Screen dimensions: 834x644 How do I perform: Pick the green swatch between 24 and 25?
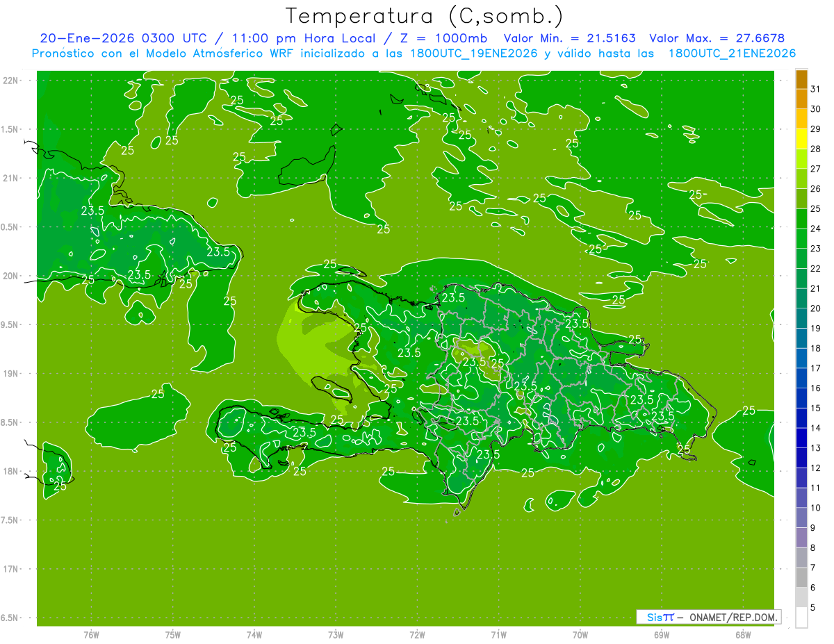pyautogui.click(x=801, y=219)
